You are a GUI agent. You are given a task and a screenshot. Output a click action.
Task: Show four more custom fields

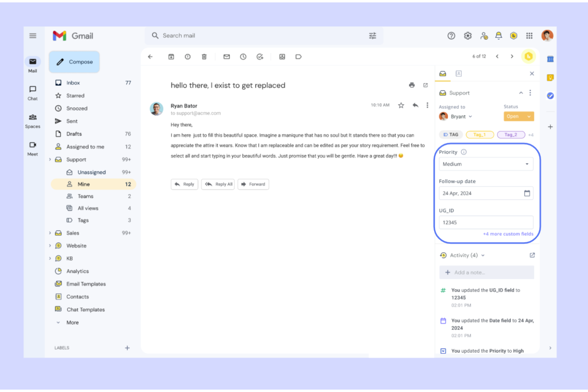point(508,234)
